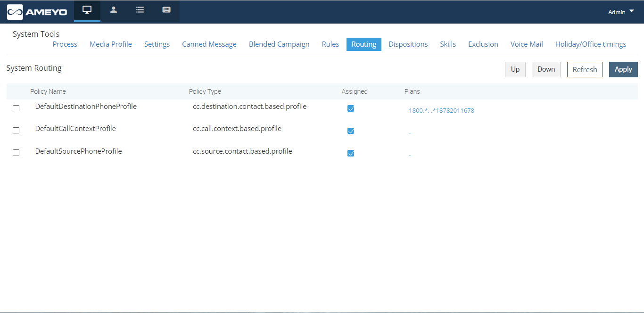Switch to the Voice Mail tab
The width and height of the screenshot is (644, 313).
(x=526, y=44)
